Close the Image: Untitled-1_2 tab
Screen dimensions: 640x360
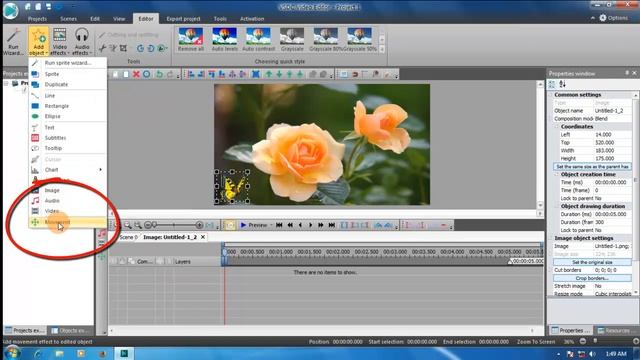pyautogui.click(x=203, y=237)
